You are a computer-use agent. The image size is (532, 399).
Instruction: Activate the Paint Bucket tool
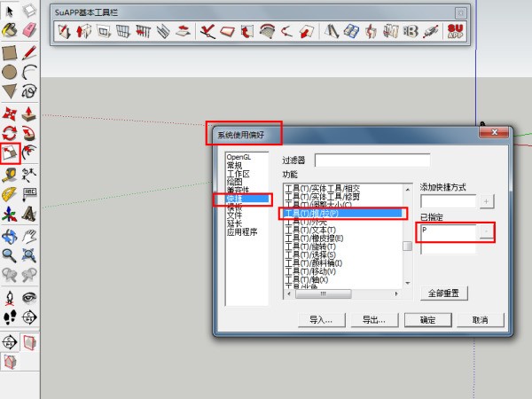point(10,31)
